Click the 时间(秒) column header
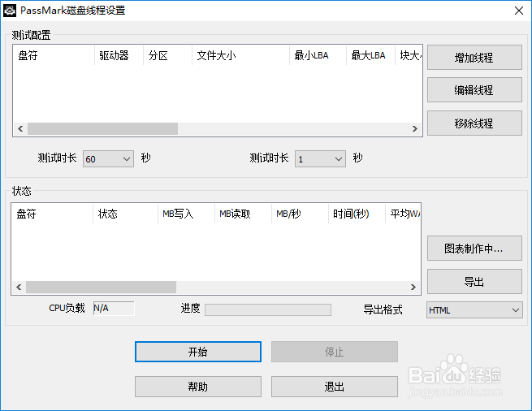This screenshot has height=411, width=532. (x=357, y=214)
